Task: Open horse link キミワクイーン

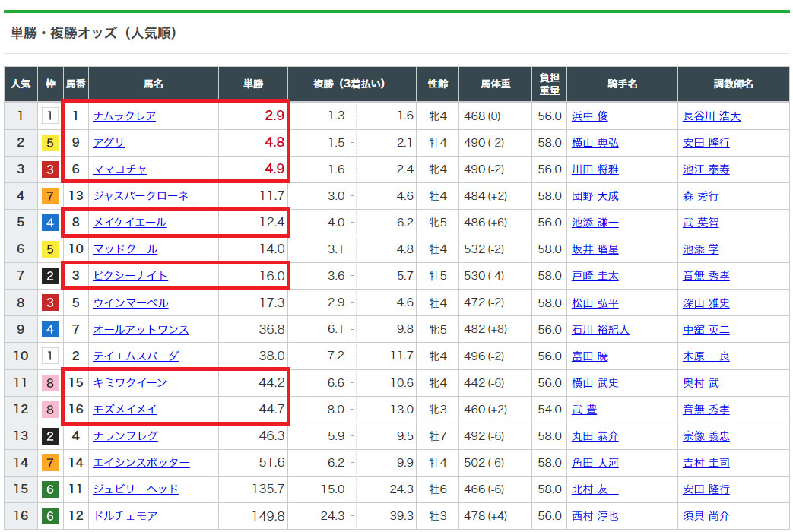Action: [130, 383]
